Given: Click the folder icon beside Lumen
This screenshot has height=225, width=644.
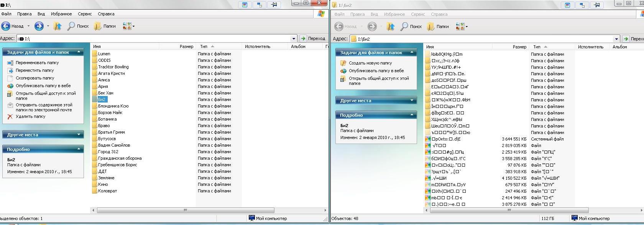Looking at the screenshot, I should [94, 54].
